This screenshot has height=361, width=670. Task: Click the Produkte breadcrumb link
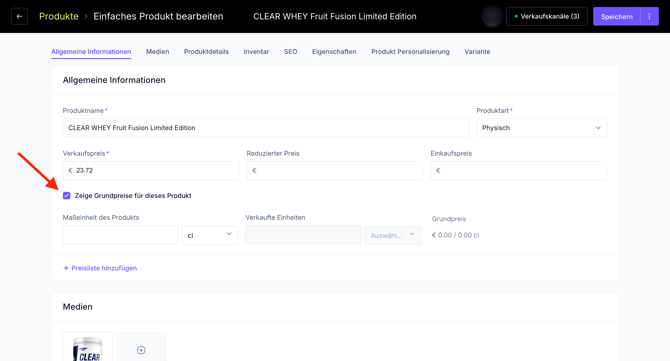click(59, 16)
